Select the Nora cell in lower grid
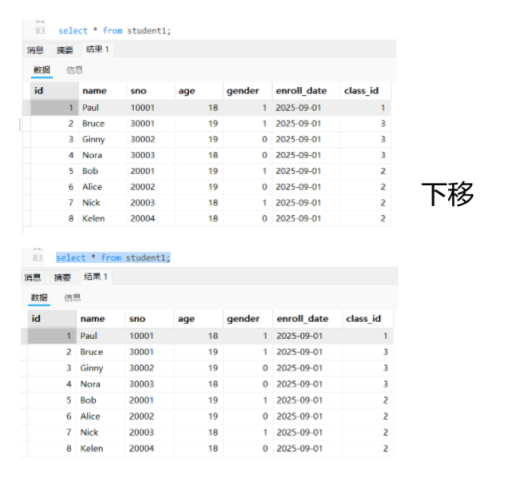This screenshot has height=479, width=522. click(101, 384)
